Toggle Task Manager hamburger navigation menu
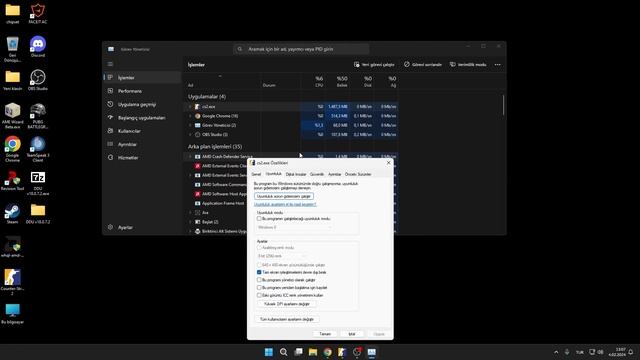 tap(110, 64)
